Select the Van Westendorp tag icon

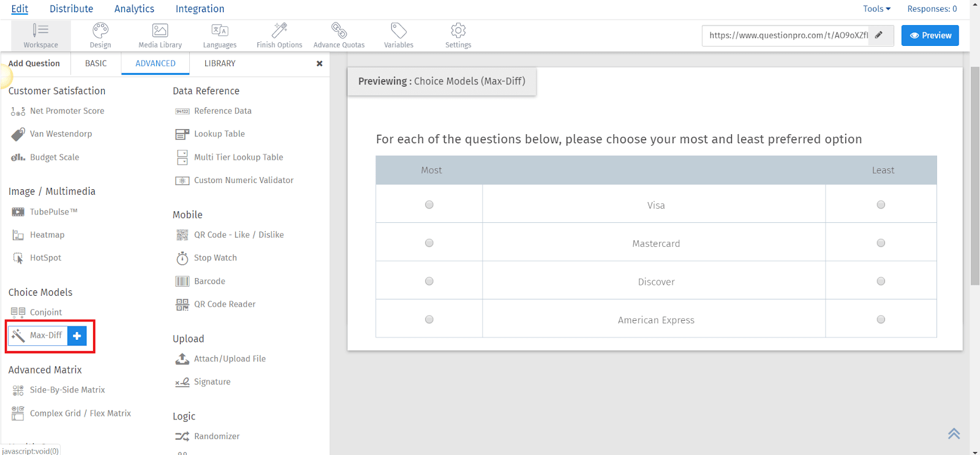(x=18, y=134)
